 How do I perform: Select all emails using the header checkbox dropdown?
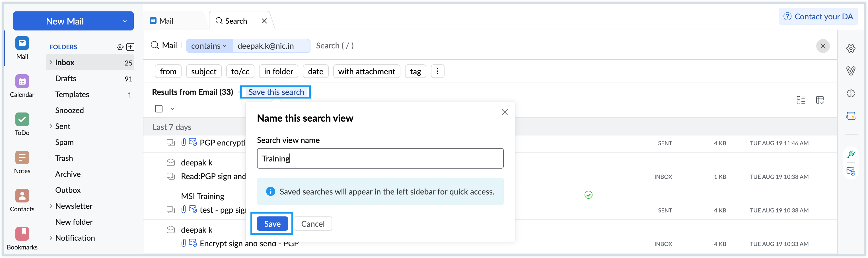point(172,108)
